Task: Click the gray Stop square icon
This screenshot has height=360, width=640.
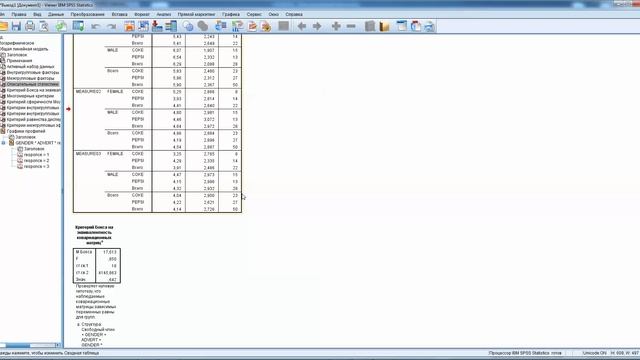Action: [x=284, y=27]
